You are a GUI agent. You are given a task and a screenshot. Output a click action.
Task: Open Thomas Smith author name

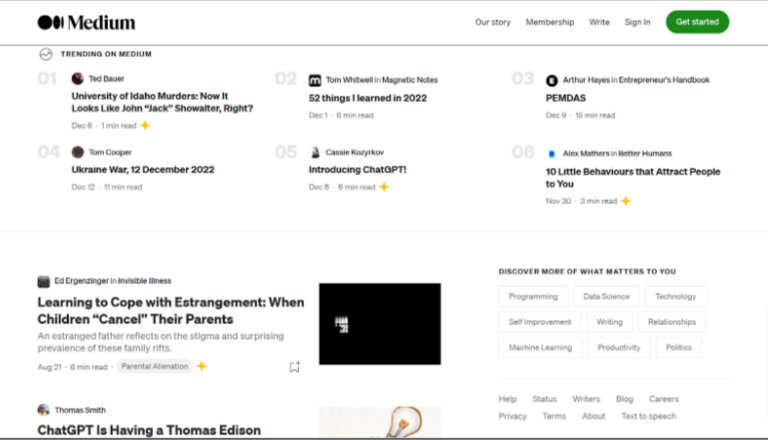click(80, 410)
